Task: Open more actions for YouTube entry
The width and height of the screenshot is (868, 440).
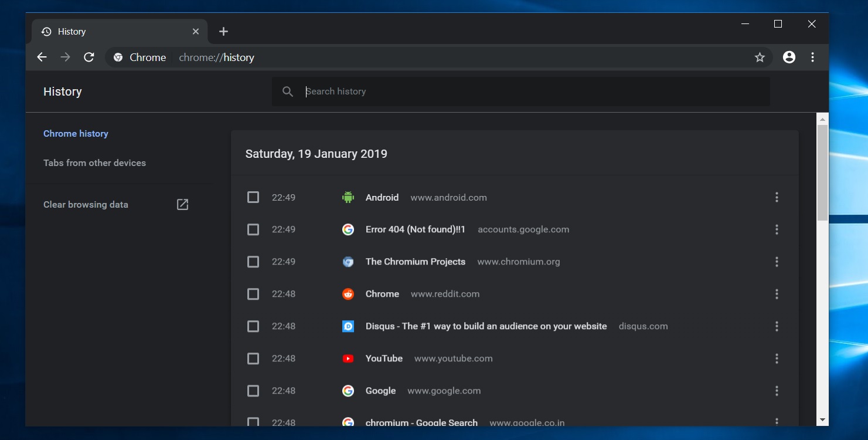Action: point(777,358)
